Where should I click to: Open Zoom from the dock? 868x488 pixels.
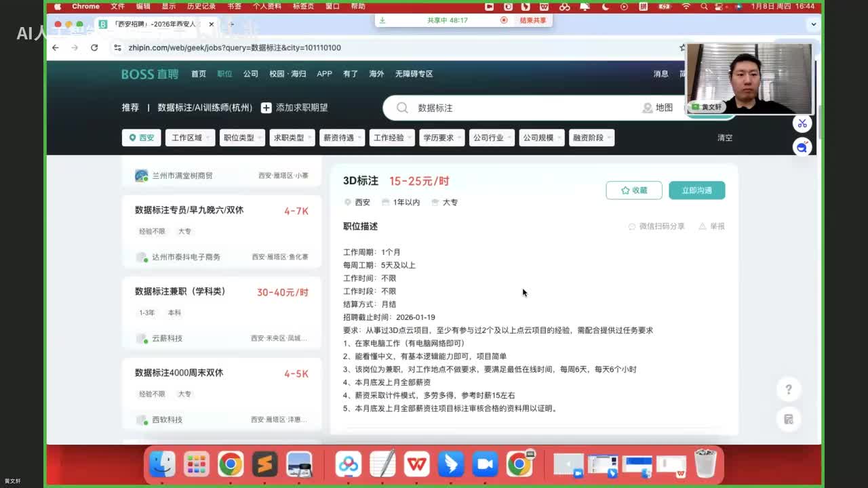click(485, 464)
